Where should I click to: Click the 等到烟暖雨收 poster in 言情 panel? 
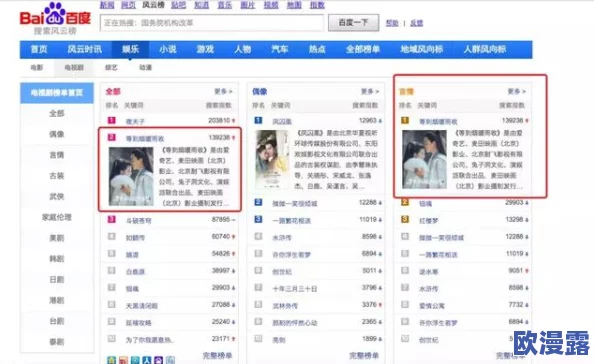(x=424, y=159)
